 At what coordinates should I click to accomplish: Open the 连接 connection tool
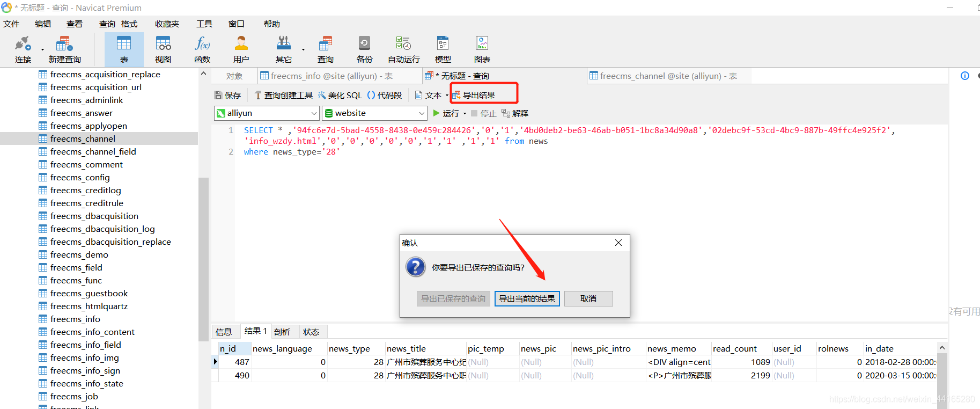(23, 49)
